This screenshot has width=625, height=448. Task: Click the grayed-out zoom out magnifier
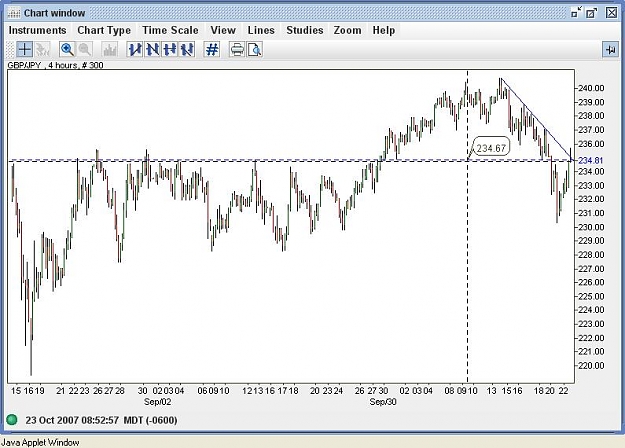click(x=85, y=49)
